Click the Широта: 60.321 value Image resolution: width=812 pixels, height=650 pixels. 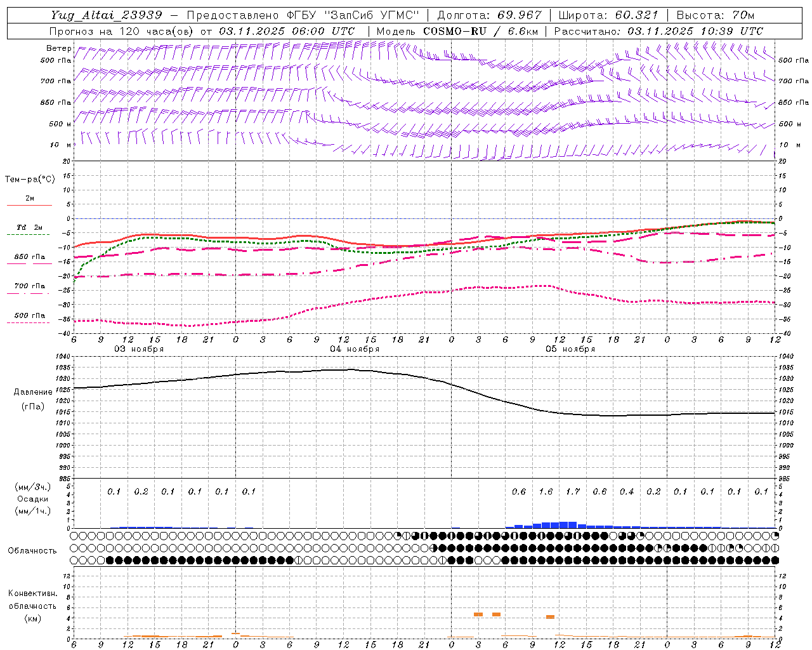[608, 15]
